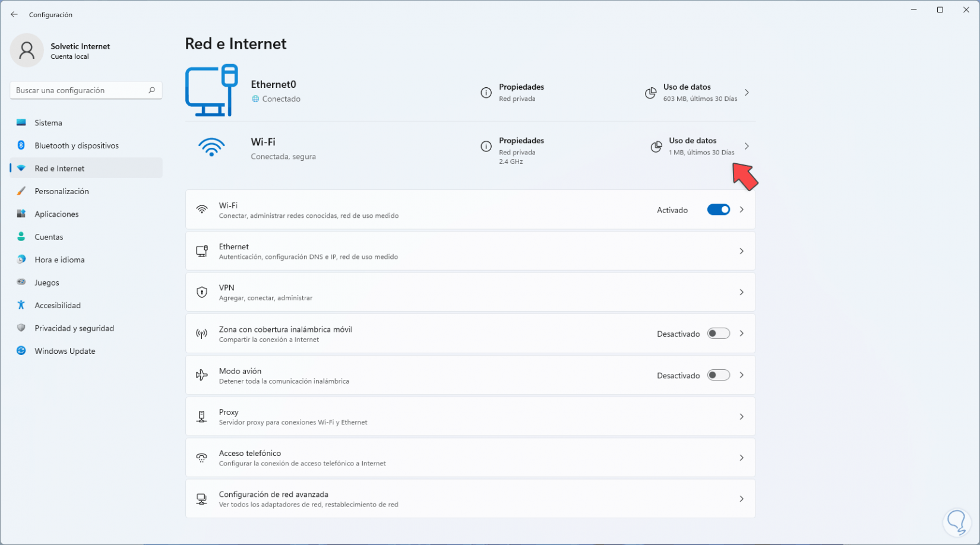Screen dimensions: 980x545
Task: Click the Modo avión airplane icon
Action: 202,375
